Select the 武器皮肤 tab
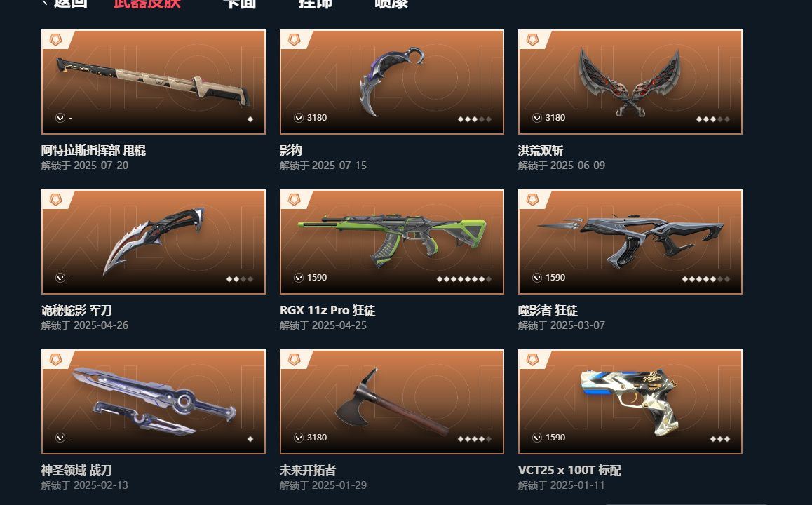Viewport: 812px width, 505px height. pos(147,3)
